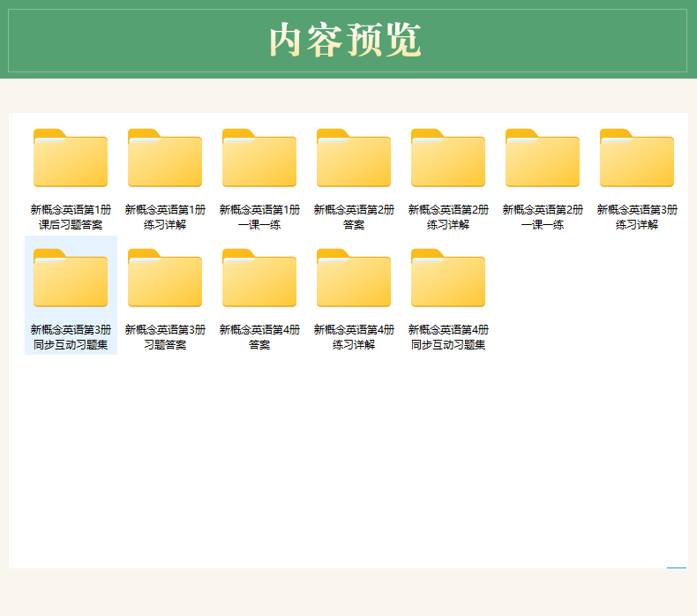Open folder icon 新概念英语第2册 练习详解

click(x=448, y=158)
